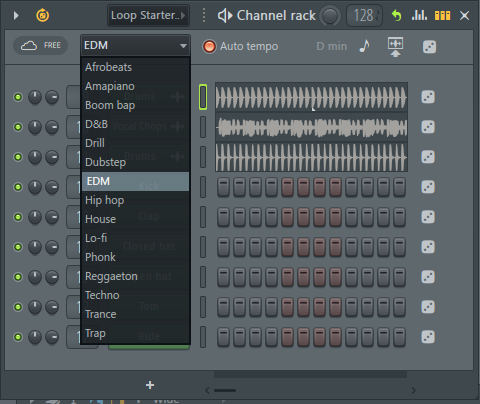Viewport: 480px width, 404px height.
Task: Mute the Clap channel green LED
Action: coord(18,217)
